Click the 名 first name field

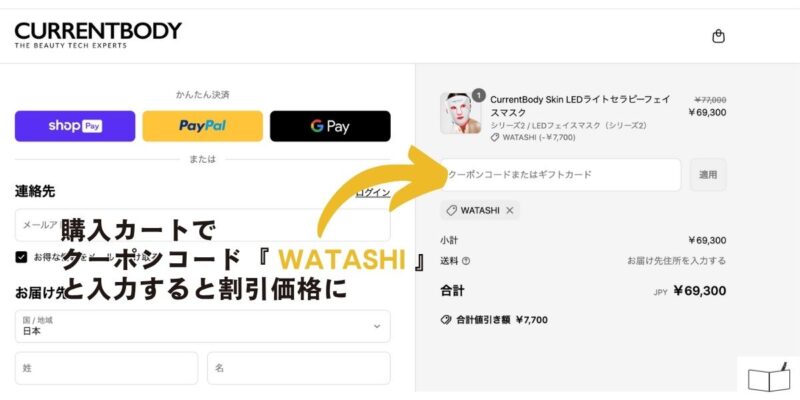point(298,368)
